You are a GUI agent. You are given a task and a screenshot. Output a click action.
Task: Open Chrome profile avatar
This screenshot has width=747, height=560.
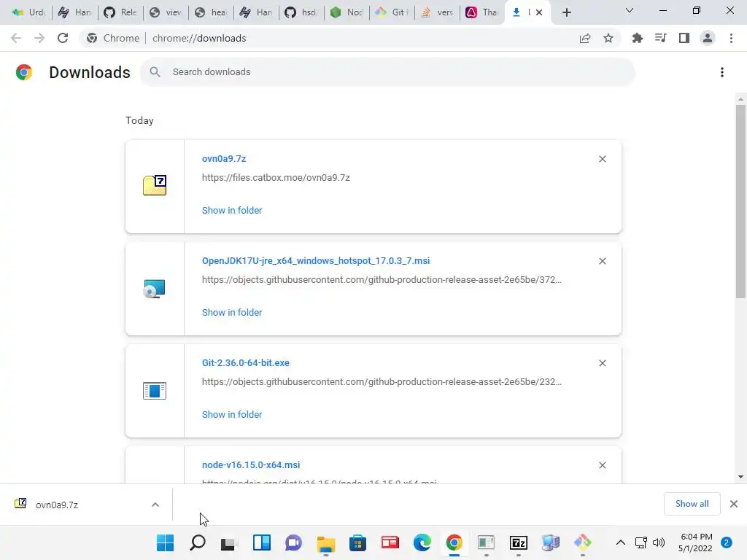coord(708,38)
